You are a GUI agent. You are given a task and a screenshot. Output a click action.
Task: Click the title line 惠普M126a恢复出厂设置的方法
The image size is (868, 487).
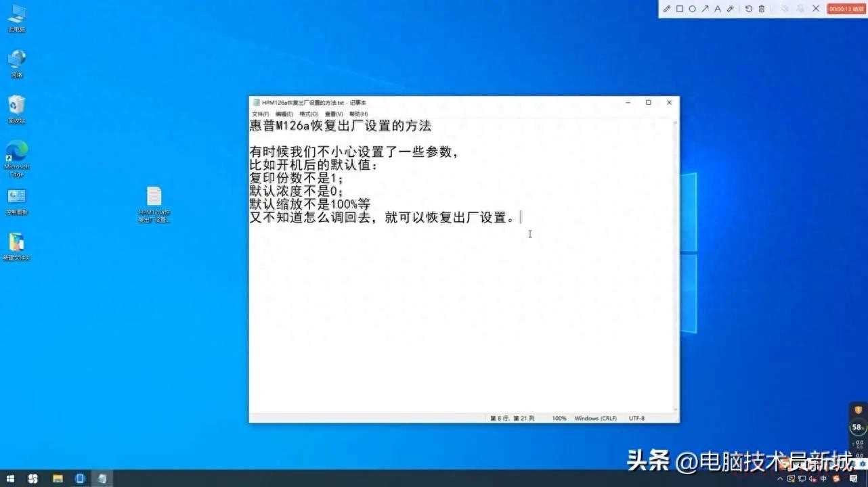click(x=341, y=126)
